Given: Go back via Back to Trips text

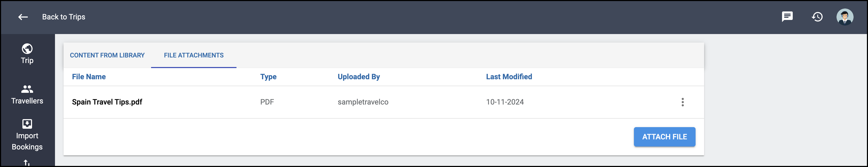Looking at the screenshot, I should pos(64,17).
